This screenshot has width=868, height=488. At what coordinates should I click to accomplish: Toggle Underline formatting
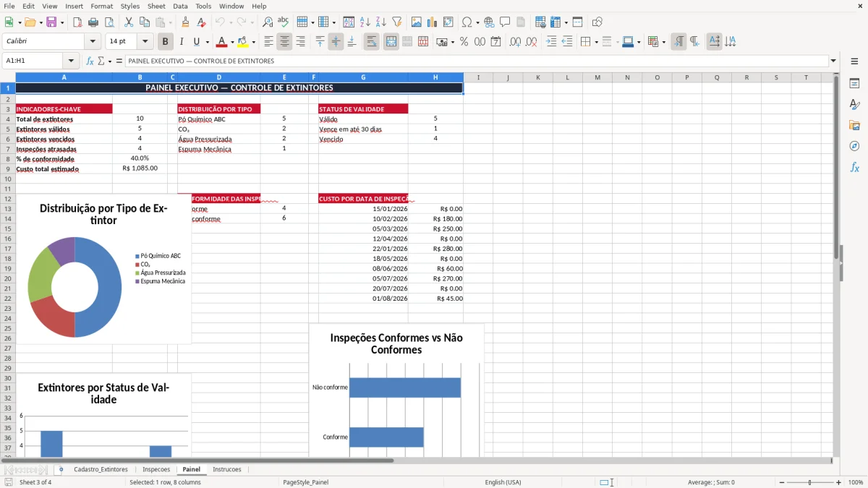196,42
